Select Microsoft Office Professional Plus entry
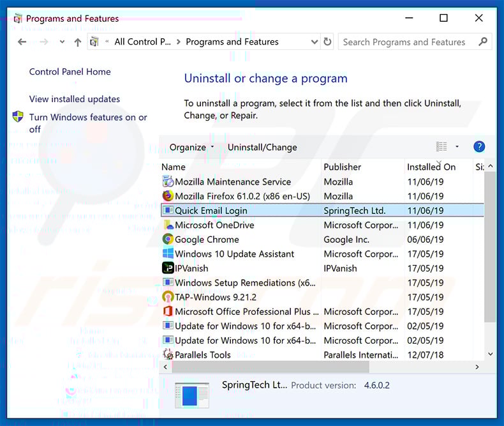The height and width of the screenshot is (426, 504). 246,312
